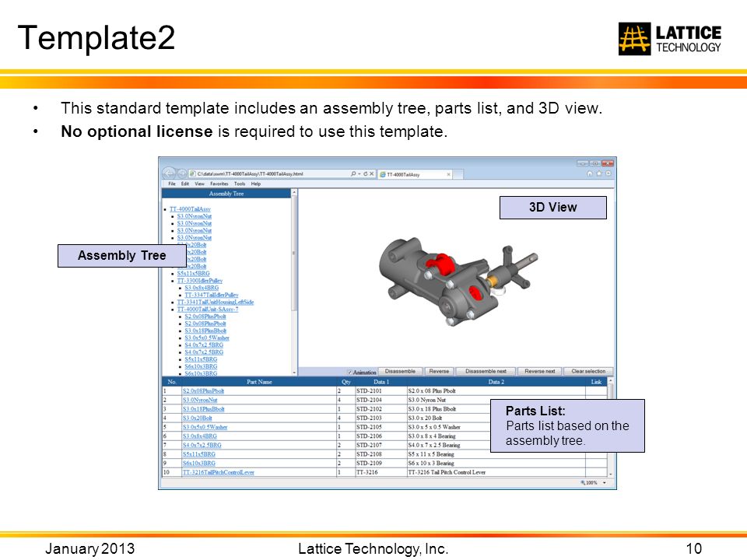Click the Reverse next button
747x560 pixels.
[540, 372]
